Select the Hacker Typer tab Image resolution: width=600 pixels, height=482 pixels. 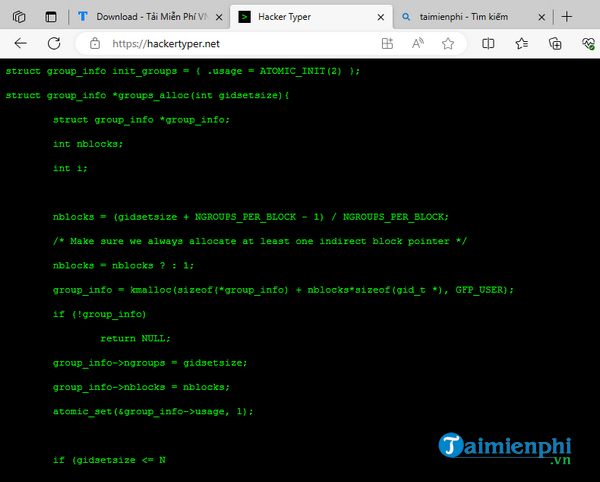[x=300, y=17]
